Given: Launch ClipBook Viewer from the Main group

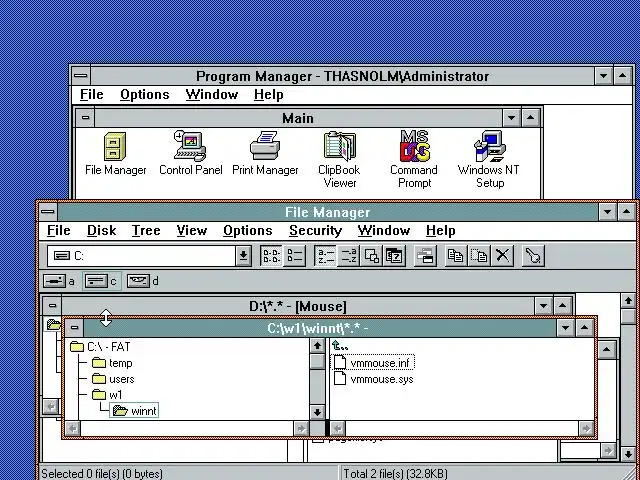Looking at the screenshot, I should coord(340,160).
